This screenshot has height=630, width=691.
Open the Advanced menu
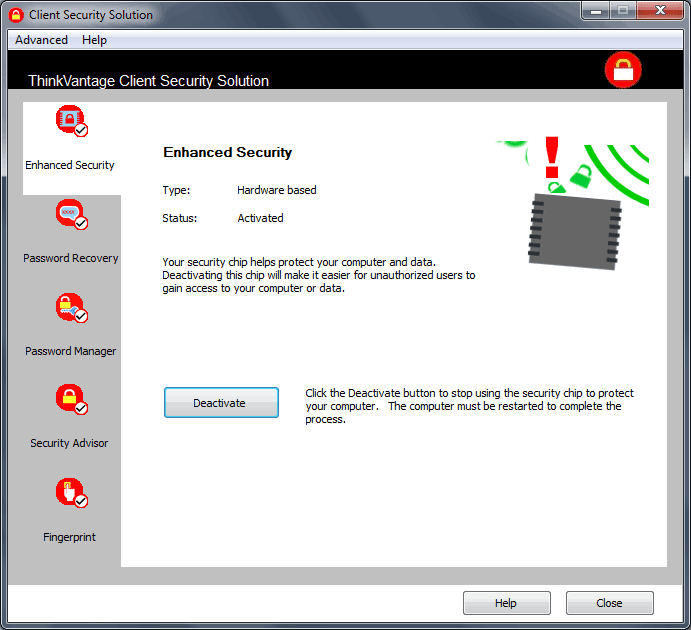tap(41, 40)
